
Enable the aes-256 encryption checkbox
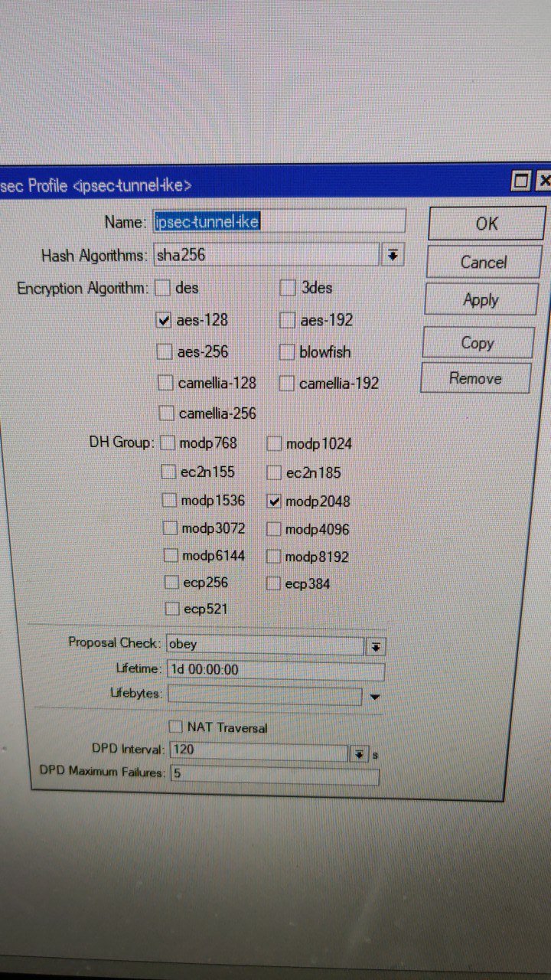[x=165, y=352]
